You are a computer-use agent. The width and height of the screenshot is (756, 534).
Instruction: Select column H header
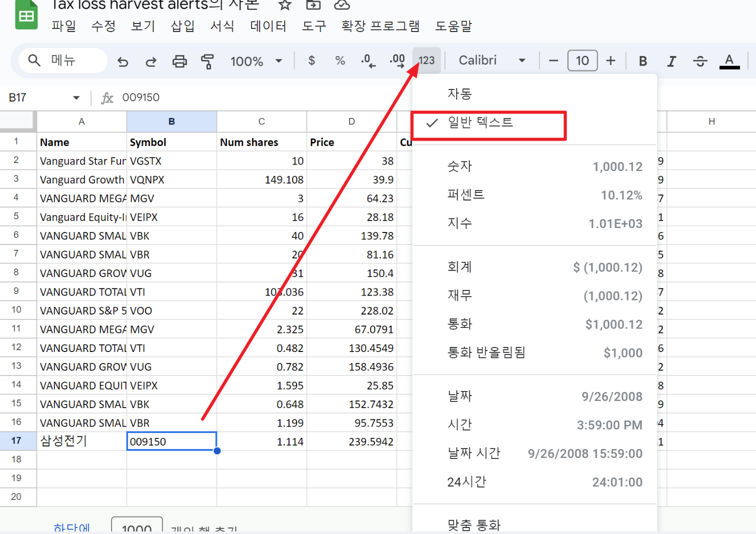pos(711,121)
